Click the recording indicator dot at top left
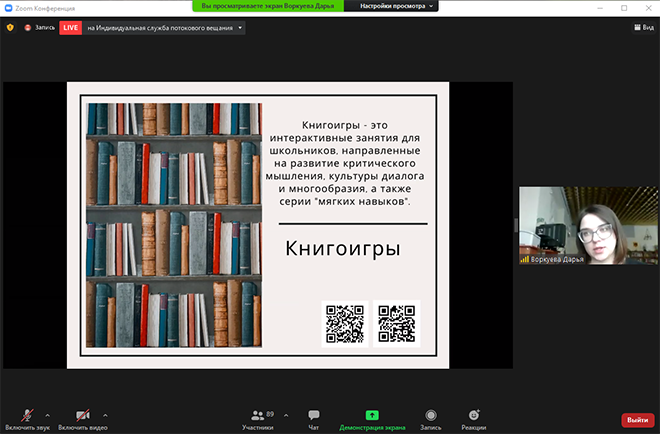 (28, 28)
